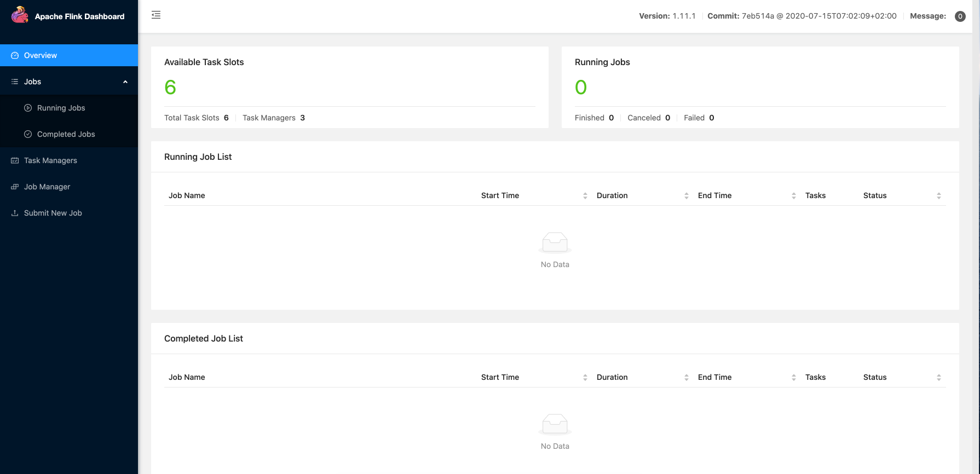Go to Submit New Job
Viewport: 980px width, 474px height.
point(53,213)
